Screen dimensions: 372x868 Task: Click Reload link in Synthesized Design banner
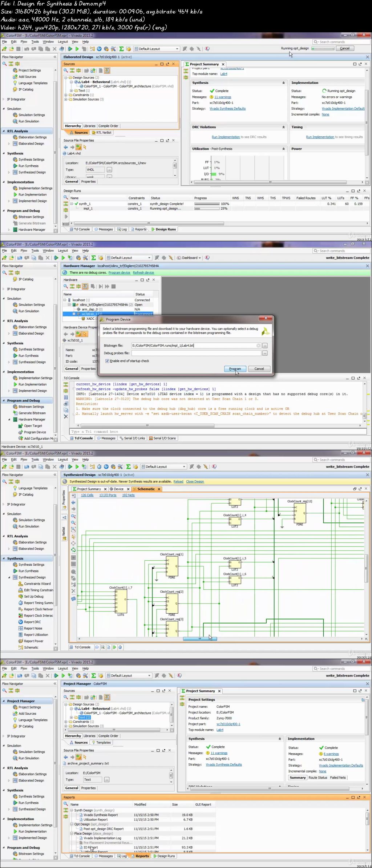(178, 481)
